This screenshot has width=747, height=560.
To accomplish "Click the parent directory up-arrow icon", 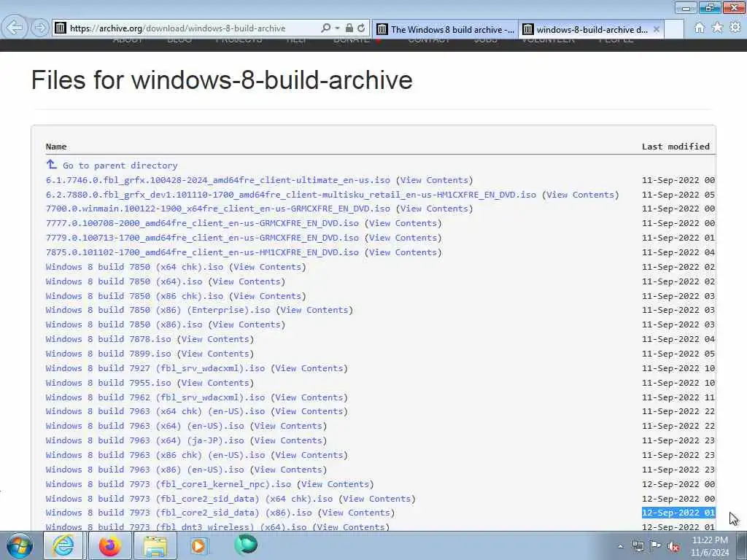I will pyautogui.click(x=52, y=164).
